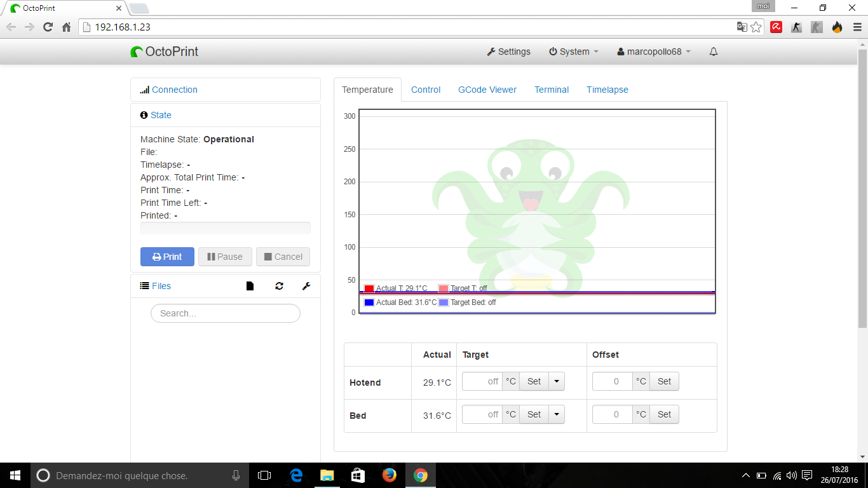
Task: Open the Windows Store taskbar icon
Action: click(x=358, y=475)
